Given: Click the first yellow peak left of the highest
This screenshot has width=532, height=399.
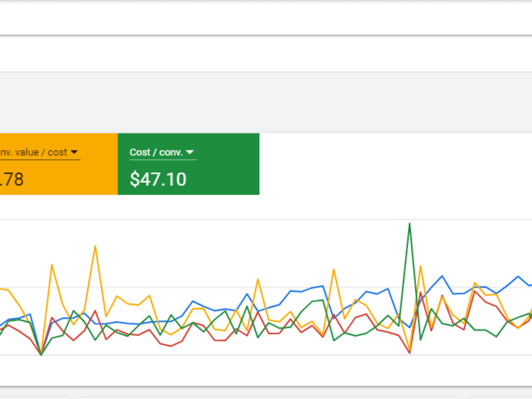Looking at the screenshot, I should tap(52, 265).
